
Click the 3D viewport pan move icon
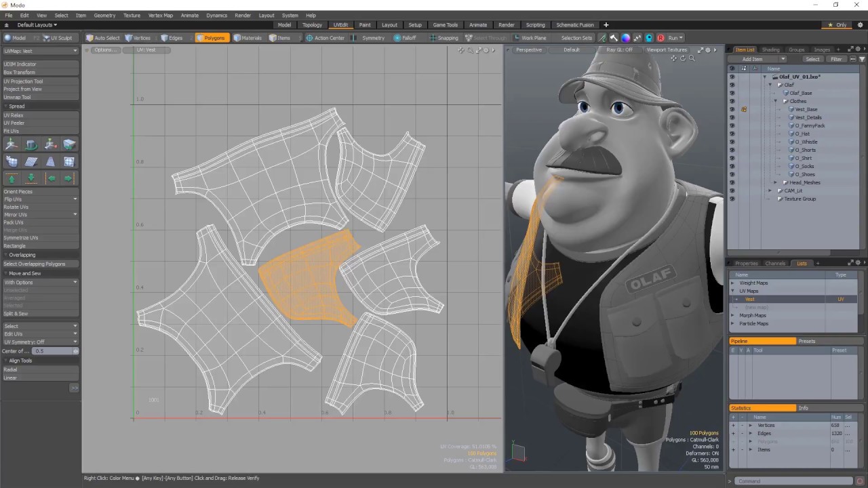tap(673, 58)
